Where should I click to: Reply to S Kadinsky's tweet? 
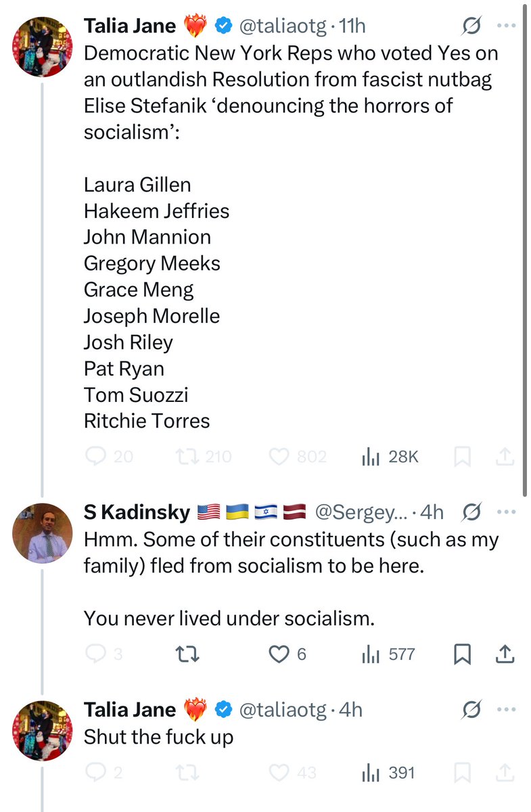(97, 654)
